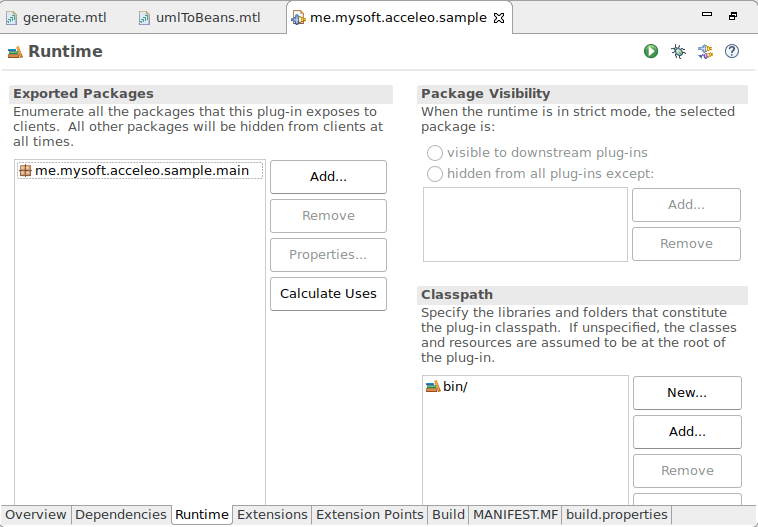758x527 pixels.
Task: Click the Calculate Uses button
Action: (x=328, y=294)
